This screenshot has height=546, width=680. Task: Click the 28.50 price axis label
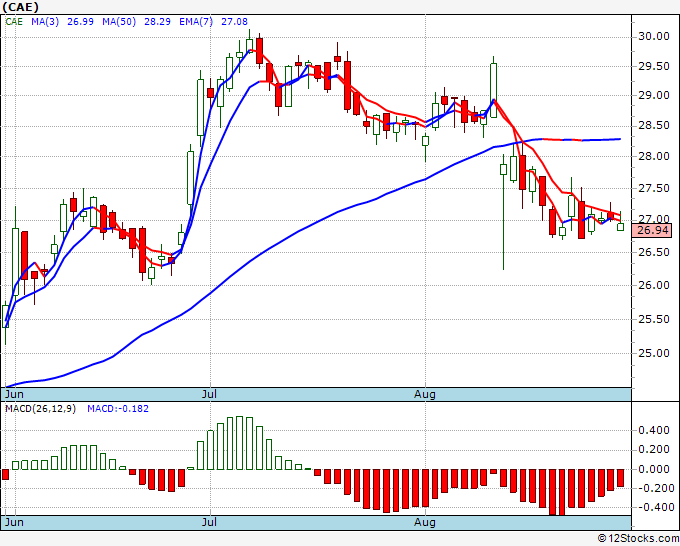[654, 126]
